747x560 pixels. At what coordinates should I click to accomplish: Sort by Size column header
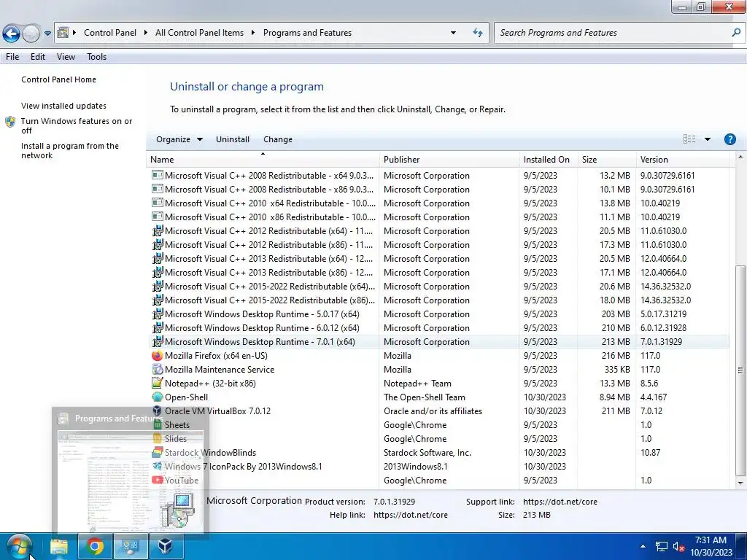606,160
